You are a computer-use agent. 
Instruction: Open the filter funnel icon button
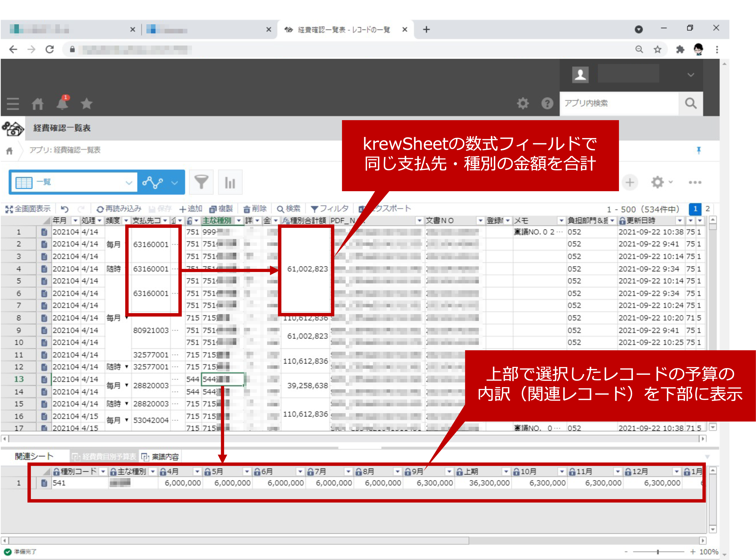[x=201, y=182]
